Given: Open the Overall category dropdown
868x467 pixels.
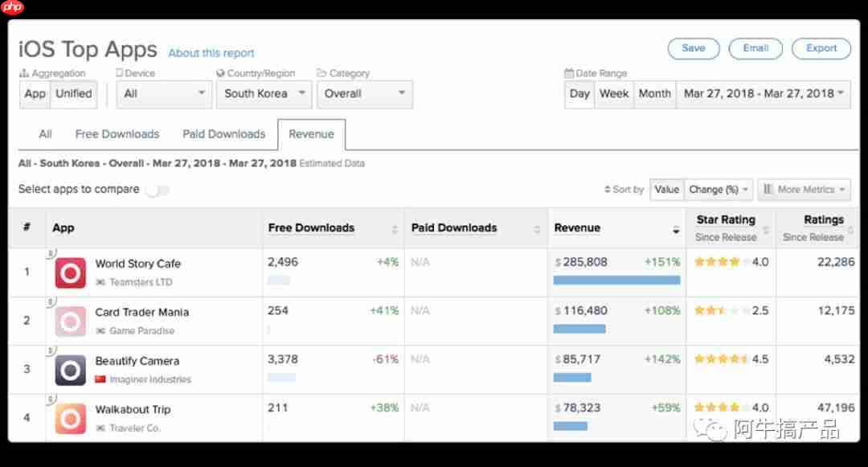Looking at the screenshot, I should tap(365, 94).
